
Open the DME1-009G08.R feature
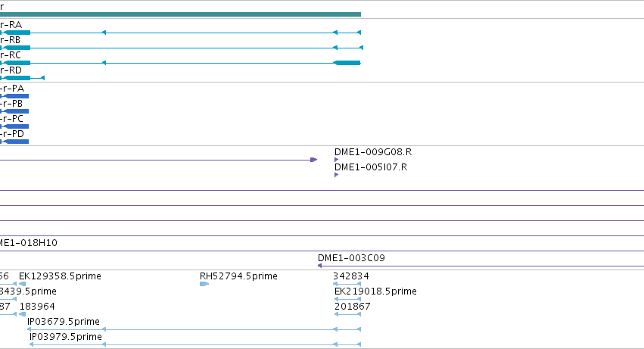pos(336,160)
